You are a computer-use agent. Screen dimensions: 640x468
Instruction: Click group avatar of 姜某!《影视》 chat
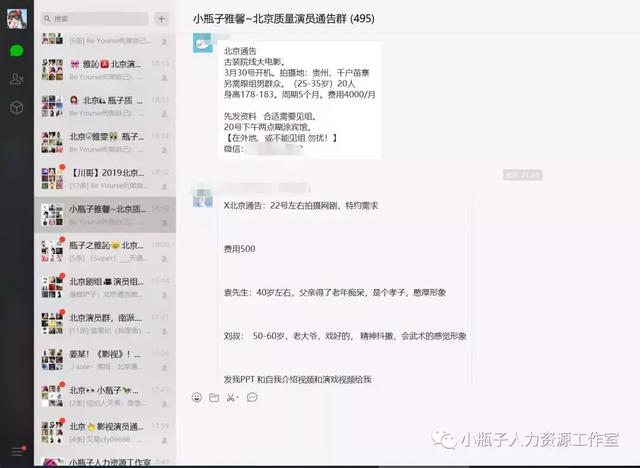pos(52,359)
